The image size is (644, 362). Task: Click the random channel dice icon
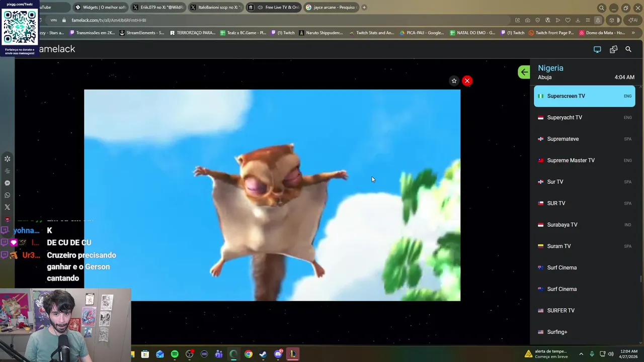click(613, 49)
